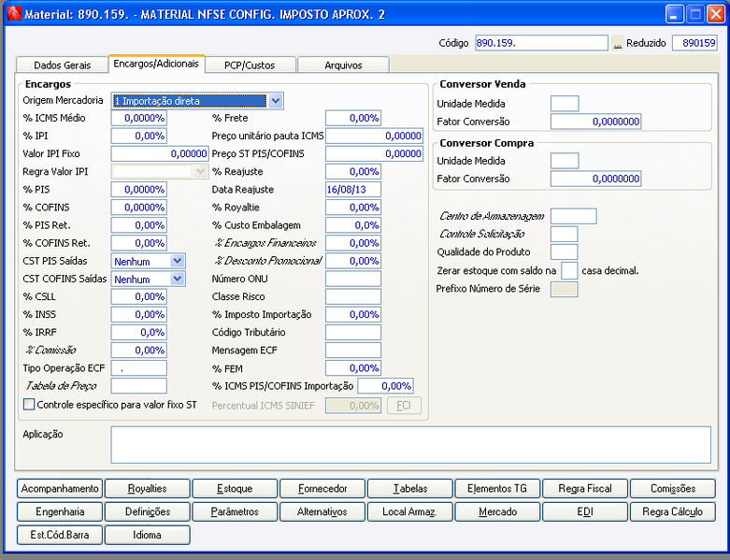Expand the Origem Mercadoria dropdown

pyautogui.click(x=276, y=100)
